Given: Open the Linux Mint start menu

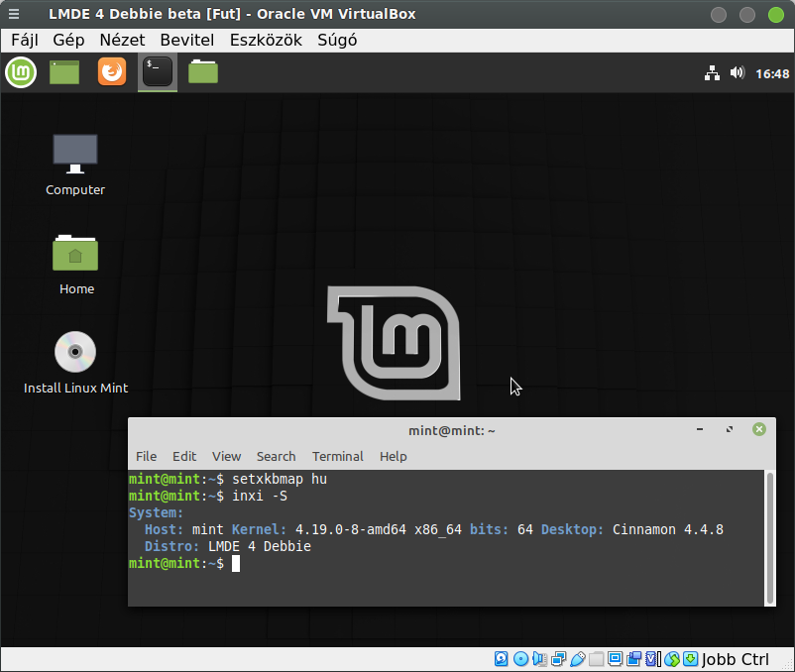Looking at the screenshot, I should click(21, 72).
